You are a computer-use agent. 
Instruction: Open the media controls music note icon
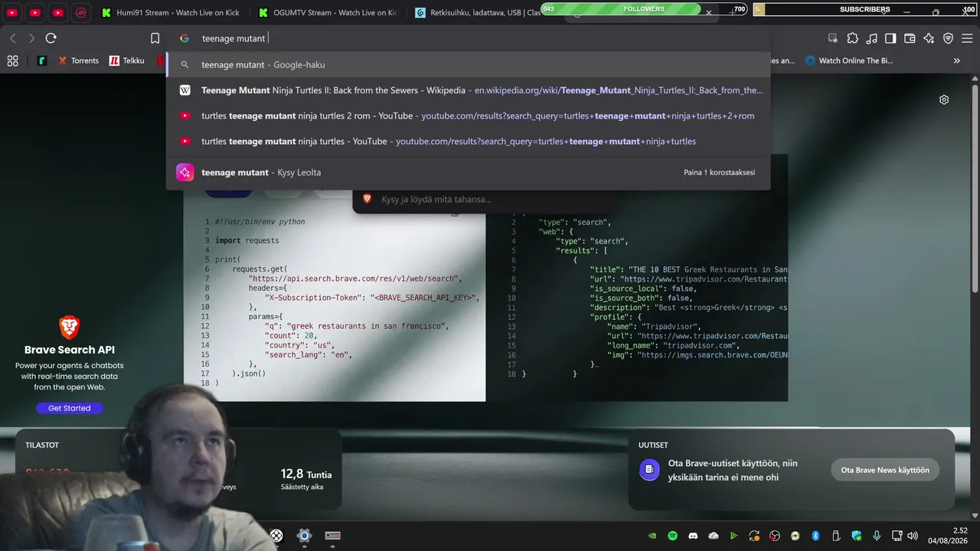872,38
